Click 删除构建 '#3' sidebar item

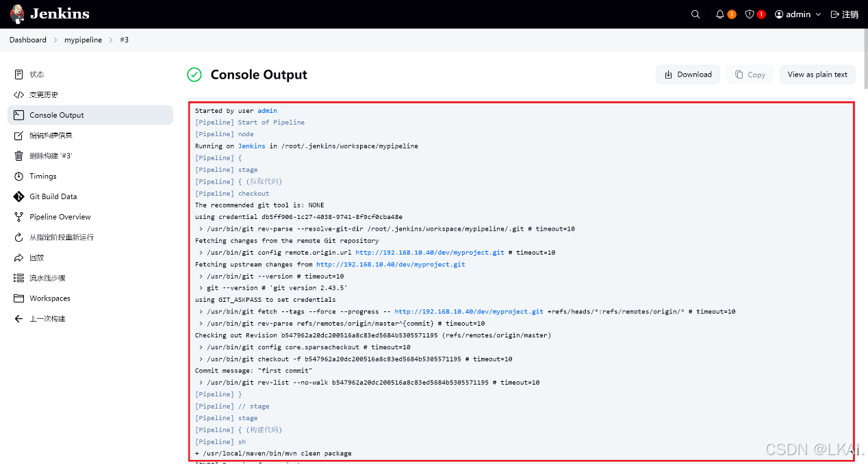click(90, 155)
